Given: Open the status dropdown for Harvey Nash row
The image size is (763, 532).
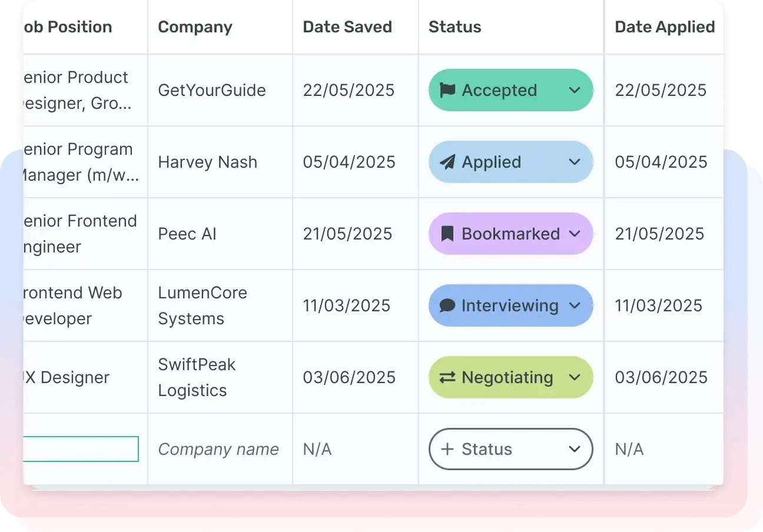Looking at the screenshot, I should [x=575, y=162].
